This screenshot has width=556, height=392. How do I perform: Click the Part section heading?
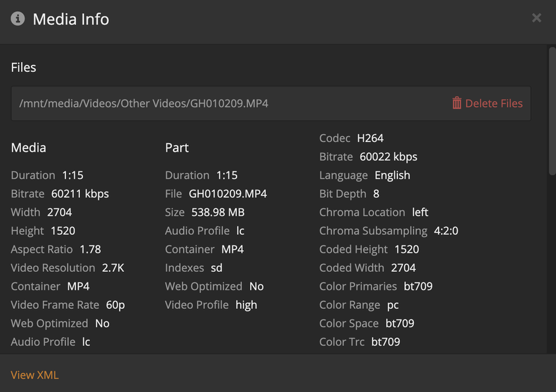coord(177,148)
